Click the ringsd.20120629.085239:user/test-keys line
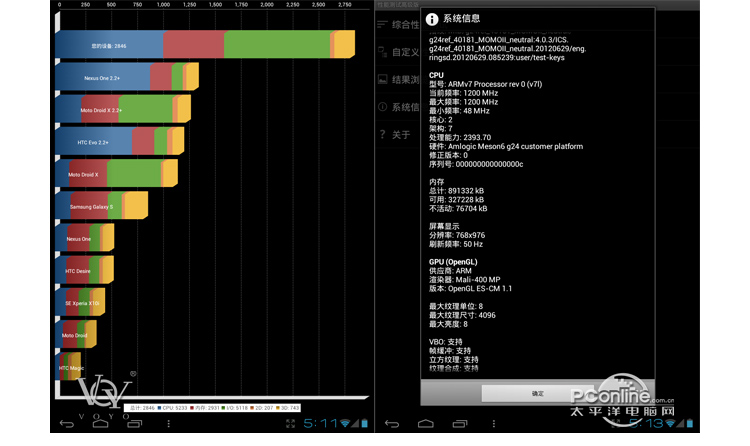Screen dimensions: 750x446 (496, 57)
